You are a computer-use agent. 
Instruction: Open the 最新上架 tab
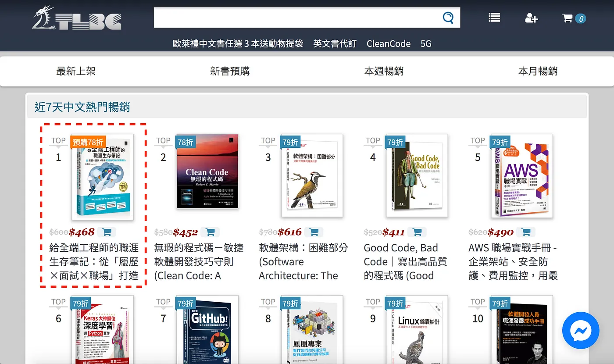pos(76,71)
